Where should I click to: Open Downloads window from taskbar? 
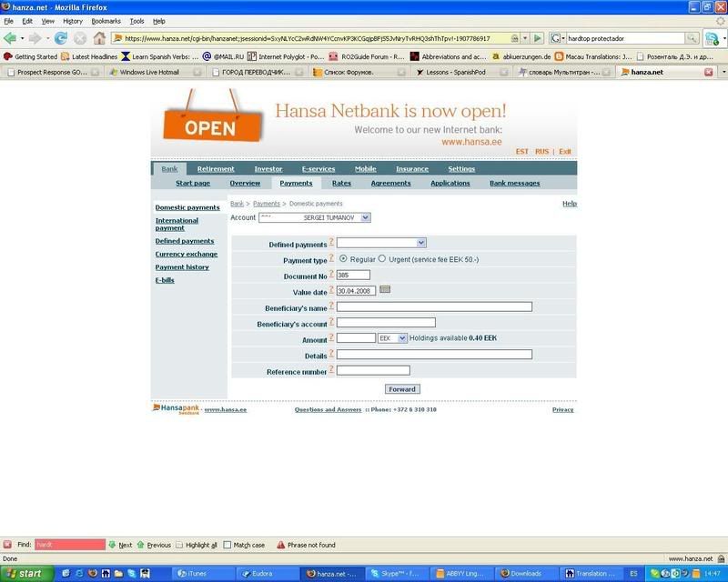[x=525, y=574]
